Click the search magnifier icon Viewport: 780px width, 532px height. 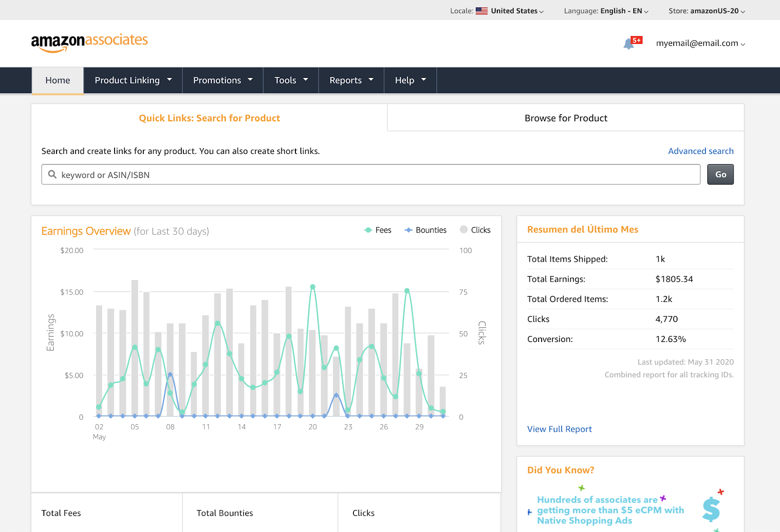click(x=52, y=174)
